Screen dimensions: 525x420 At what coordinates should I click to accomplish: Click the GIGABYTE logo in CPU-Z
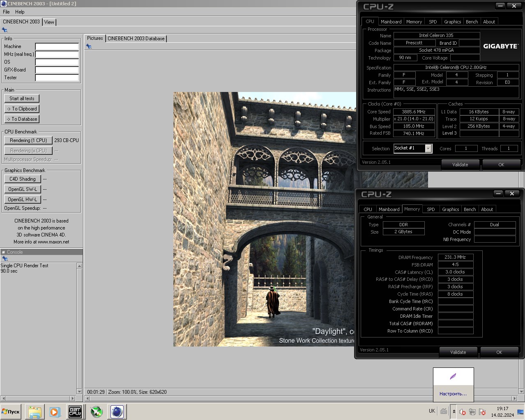(500, 46)
